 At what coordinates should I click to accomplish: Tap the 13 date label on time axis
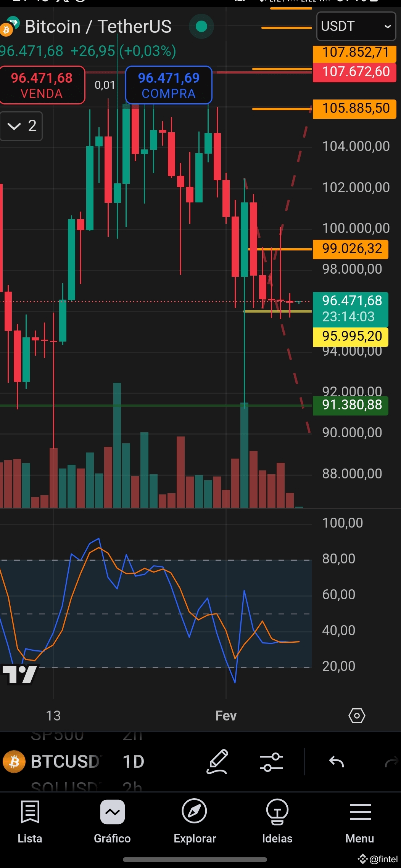click(x=53, y=716)
